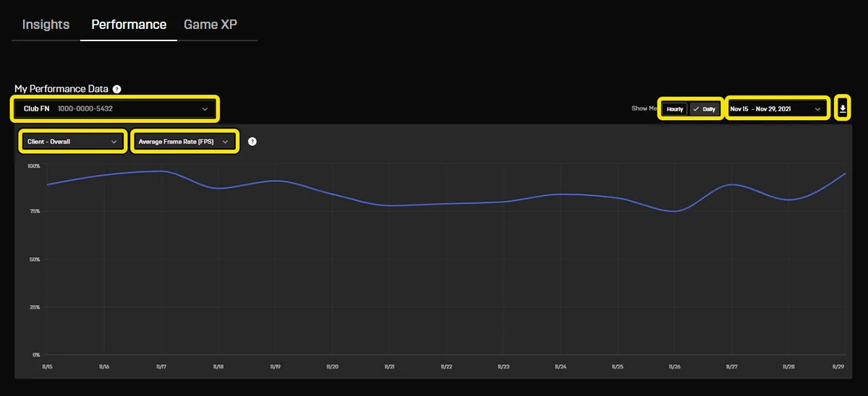The image size is (868, 396).
Task: Click chevron arrow in Club FN selector
Action: coord(205,109)
